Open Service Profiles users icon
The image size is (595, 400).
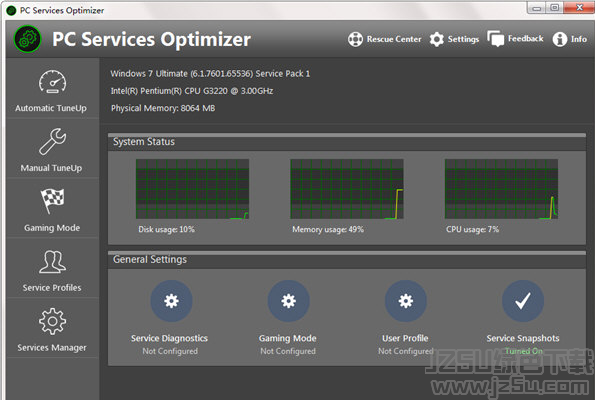(52, 261)
